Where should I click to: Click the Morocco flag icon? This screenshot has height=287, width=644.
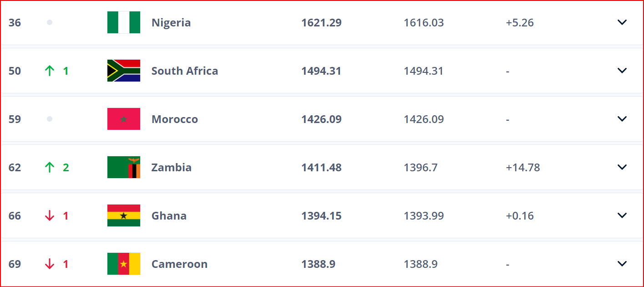[124, 119]
